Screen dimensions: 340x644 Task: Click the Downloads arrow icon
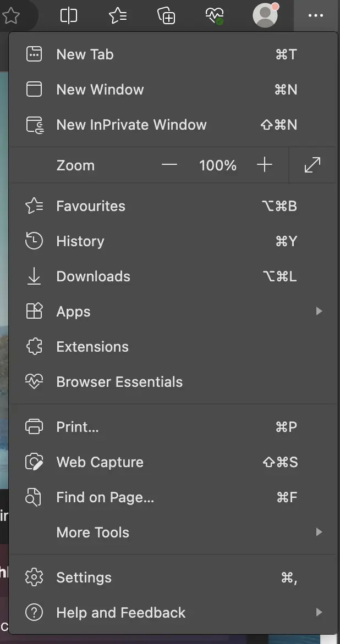34,276
